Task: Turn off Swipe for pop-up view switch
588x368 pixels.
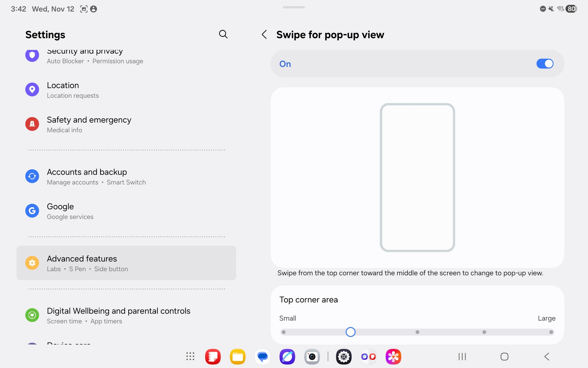Action: pyautogui.click(x=545, y=64)
